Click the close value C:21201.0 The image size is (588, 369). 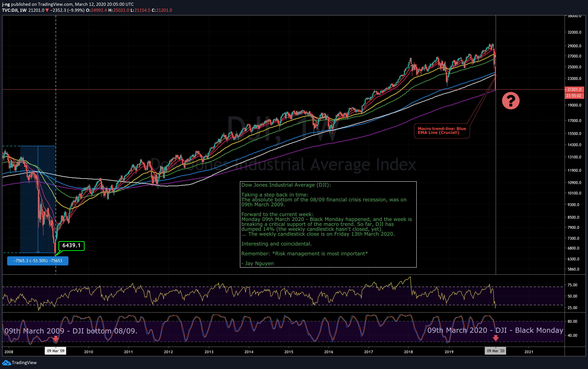[x=162, y=10]
